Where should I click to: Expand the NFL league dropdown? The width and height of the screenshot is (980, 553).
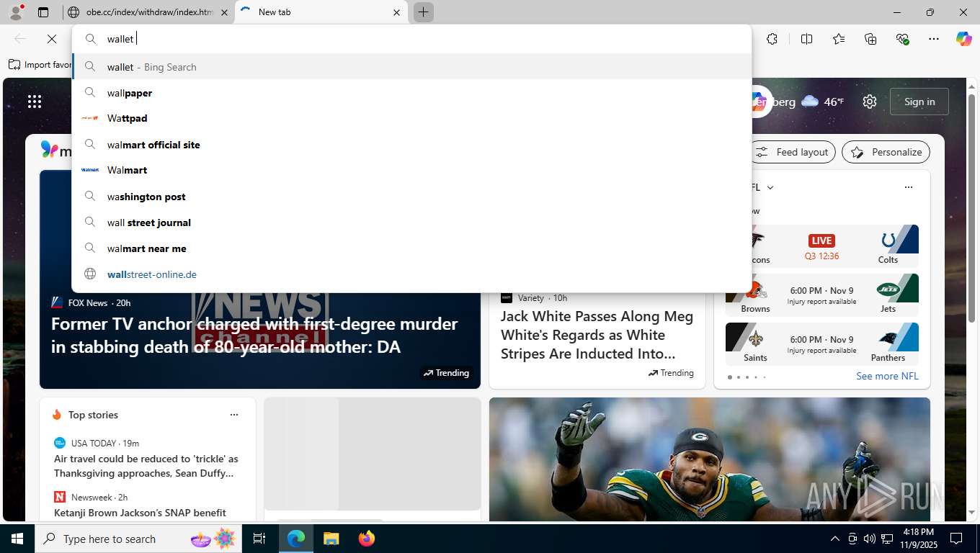point(770,187)
